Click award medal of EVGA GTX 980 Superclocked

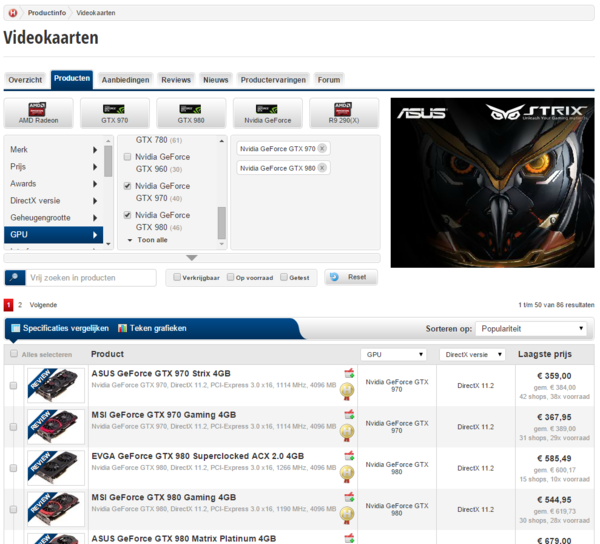point(347,474)
